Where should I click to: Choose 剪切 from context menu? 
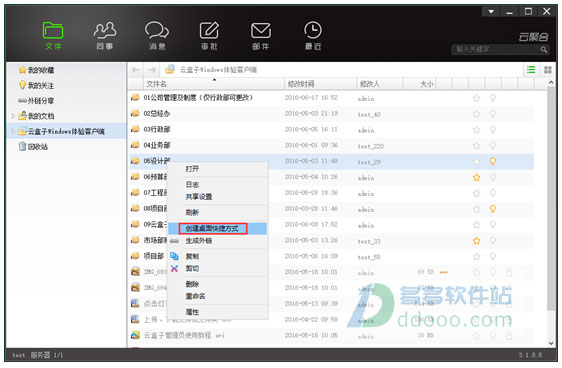pyautogui.click(x=218, y=268)
